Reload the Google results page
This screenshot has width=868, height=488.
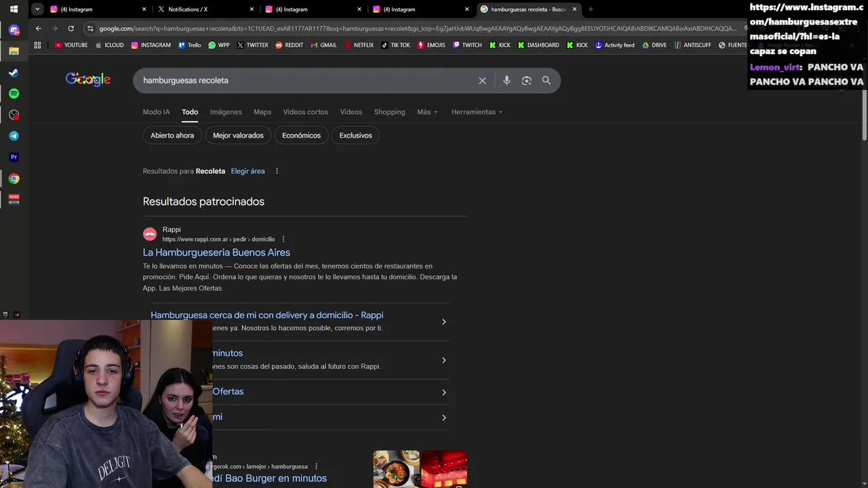point(71,28)
